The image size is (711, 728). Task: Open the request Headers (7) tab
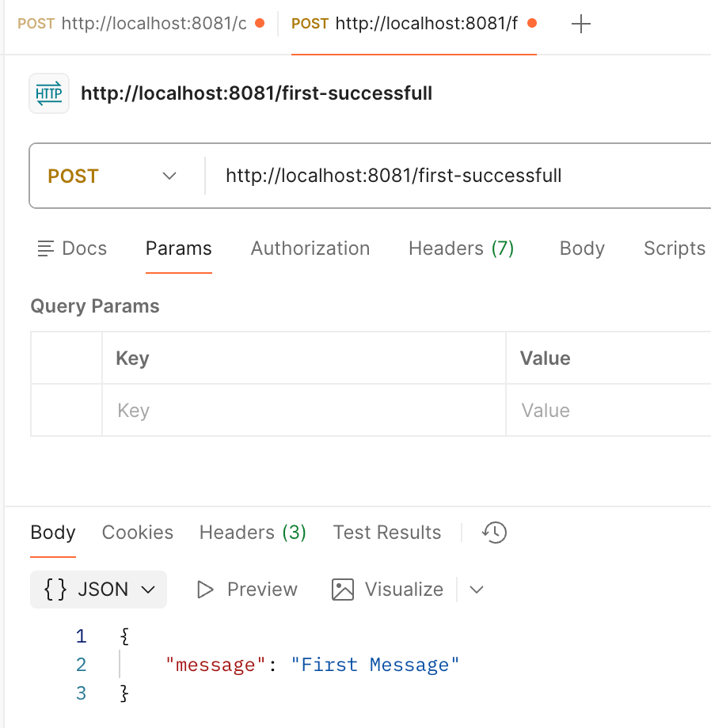461,248
